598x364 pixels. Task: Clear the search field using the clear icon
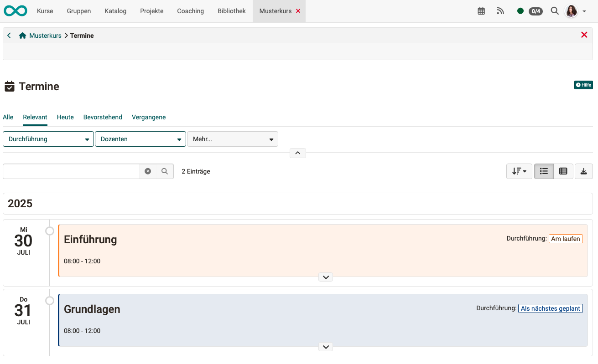[x=147, y=171]
